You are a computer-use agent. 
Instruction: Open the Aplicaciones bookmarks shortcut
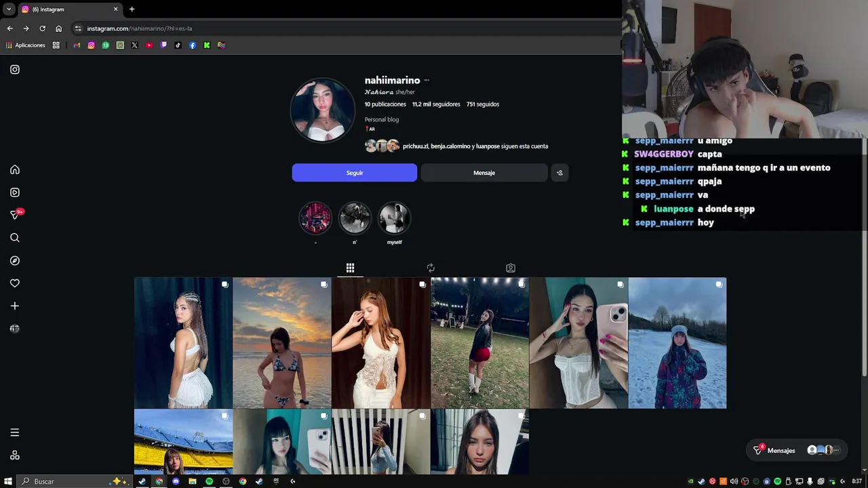pos(25,45)
